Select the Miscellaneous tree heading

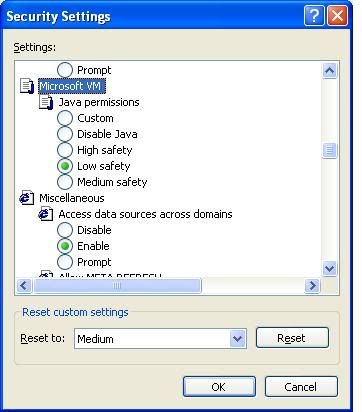[72, 198]
